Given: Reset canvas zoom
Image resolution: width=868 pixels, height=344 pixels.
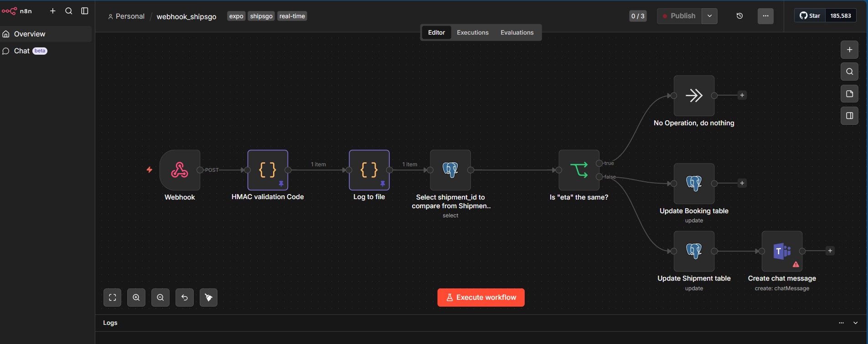Looking at the screenshot, I should click(x=185, y=298).
